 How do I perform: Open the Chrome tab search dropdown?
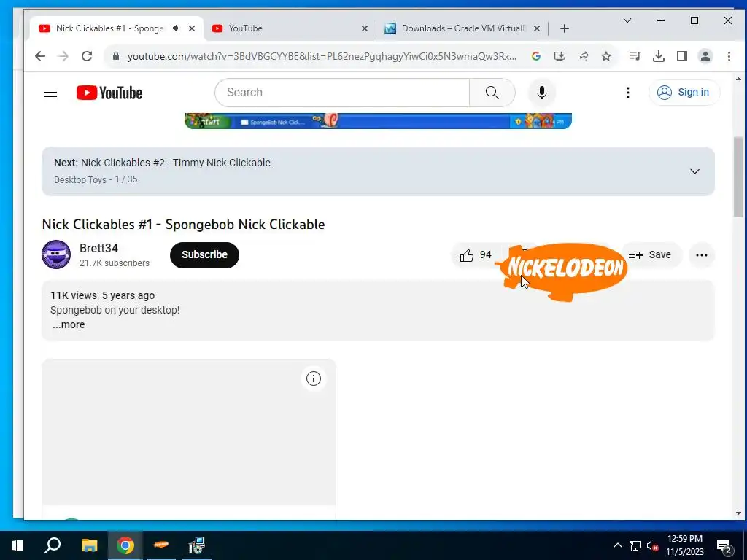(627, 20)
